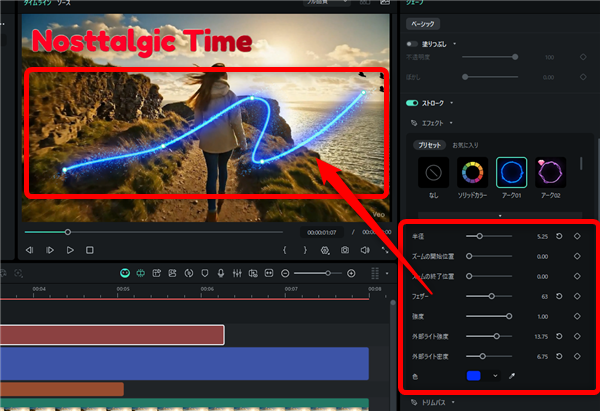Toggle the 塗りつぶし switch
600x411 pixels.
(x=412, y=45)
